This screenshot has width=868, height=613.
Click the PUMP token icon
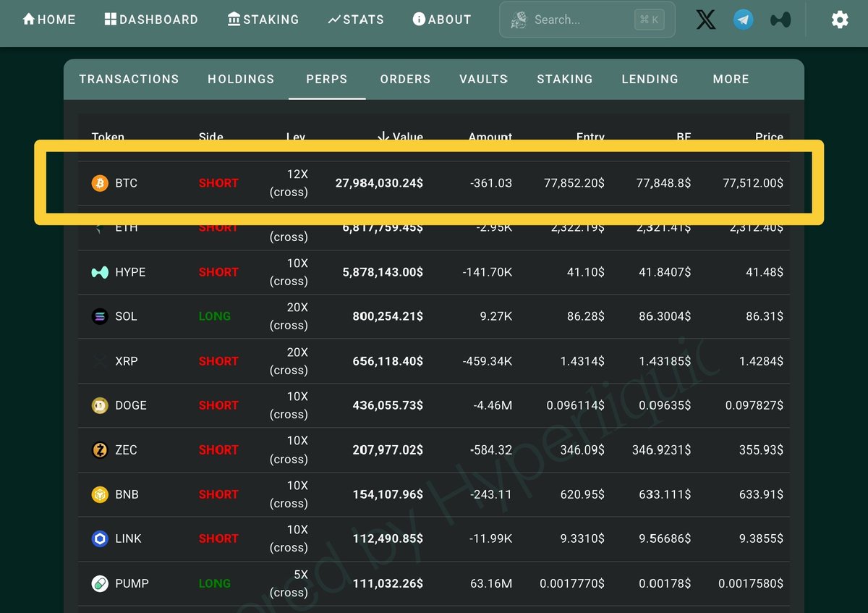coord(100,583)
